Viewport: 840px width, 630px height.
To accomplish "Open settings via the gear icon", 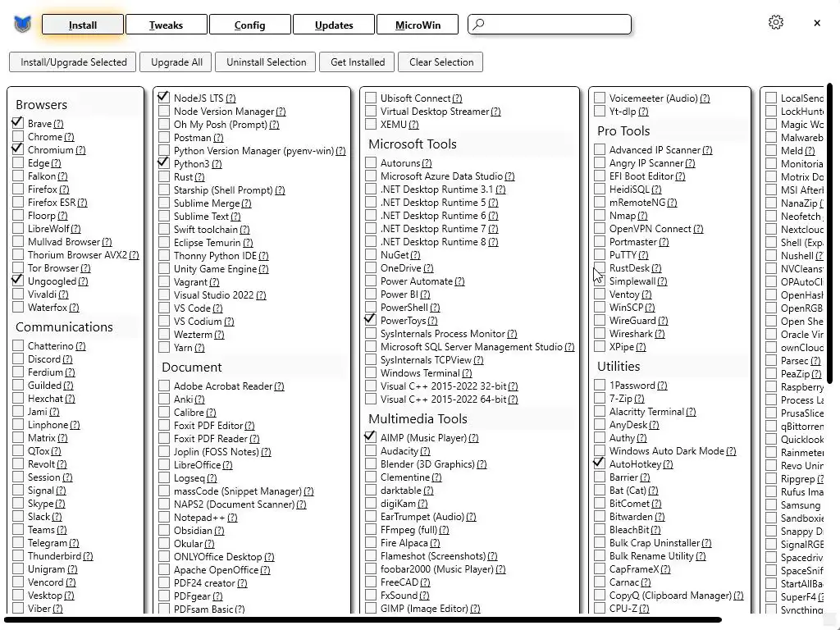I will (776, 22).
